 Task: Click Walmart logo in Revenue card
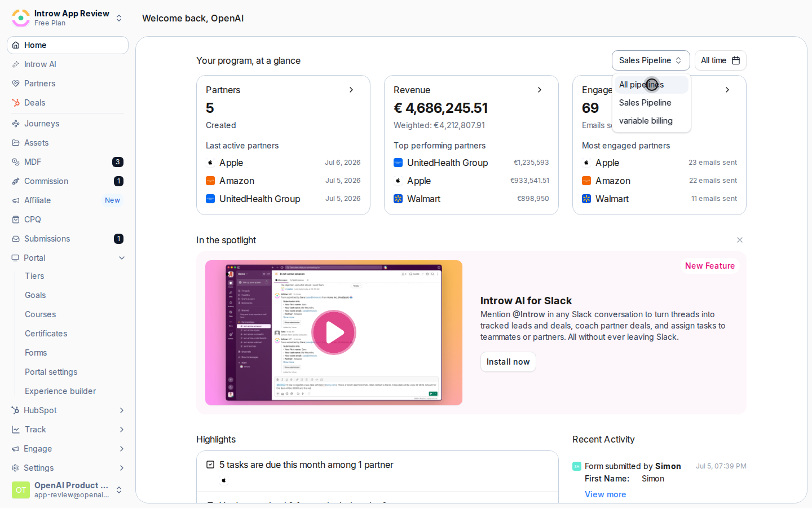point(398,199)
